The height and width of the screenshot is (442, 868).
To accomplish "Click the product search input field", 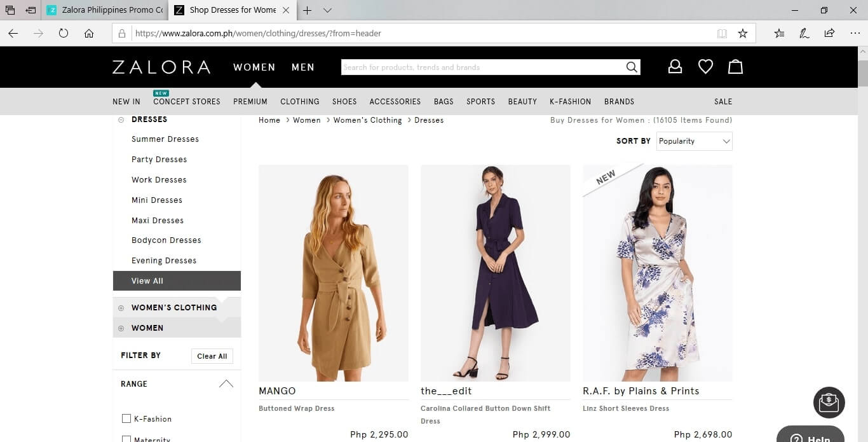I will (x=483, y=67).
